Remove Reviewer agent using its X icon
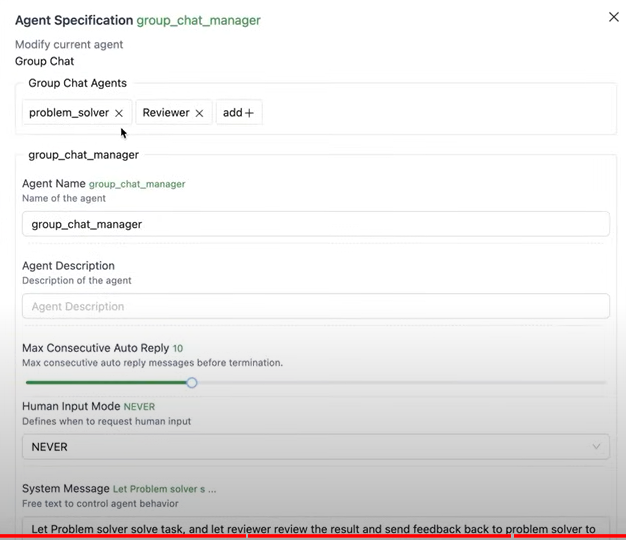Image resolution: width=626 pixels, height=540 pixels. click(x=199, y=113)
